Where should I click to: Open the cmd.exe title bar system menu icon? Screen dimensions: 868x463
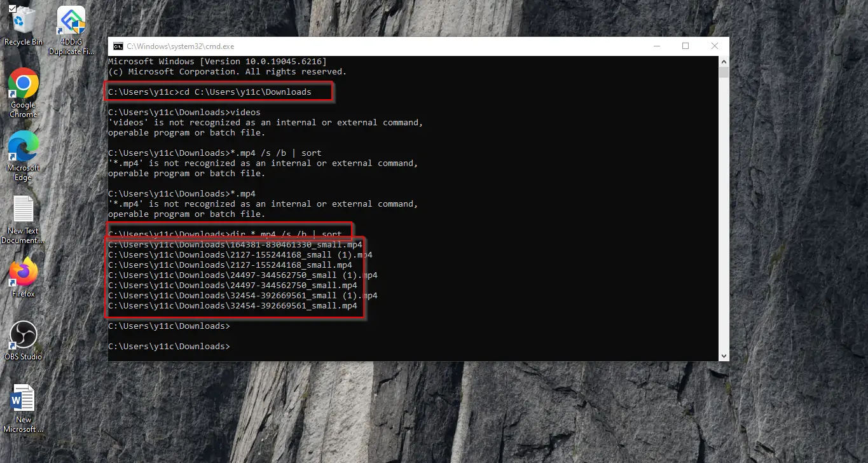pos(118,46)
